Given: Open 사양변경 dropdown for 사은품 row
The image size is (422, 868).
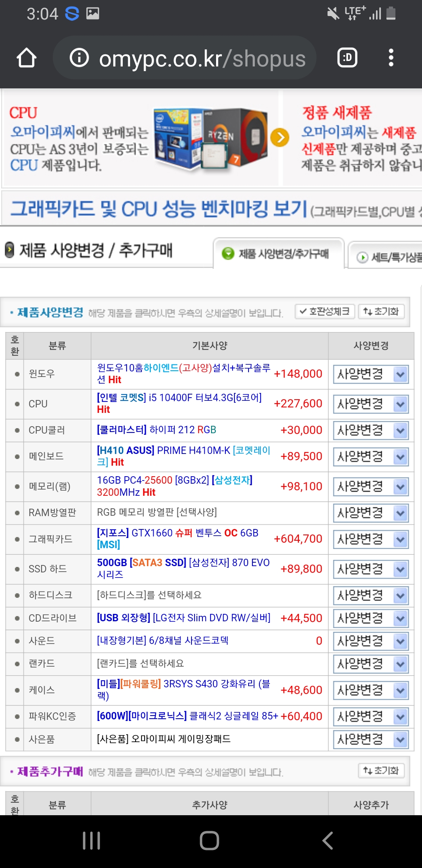Looking at the screenshot, I should [x=371, y=739].
